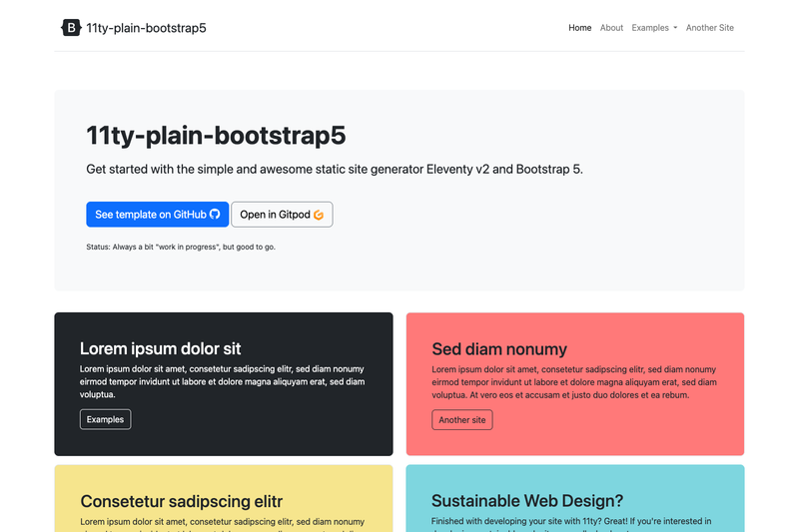Open the 11ty-plain-bootstrap5 brand link in the navbar

(x=134, y=28)
